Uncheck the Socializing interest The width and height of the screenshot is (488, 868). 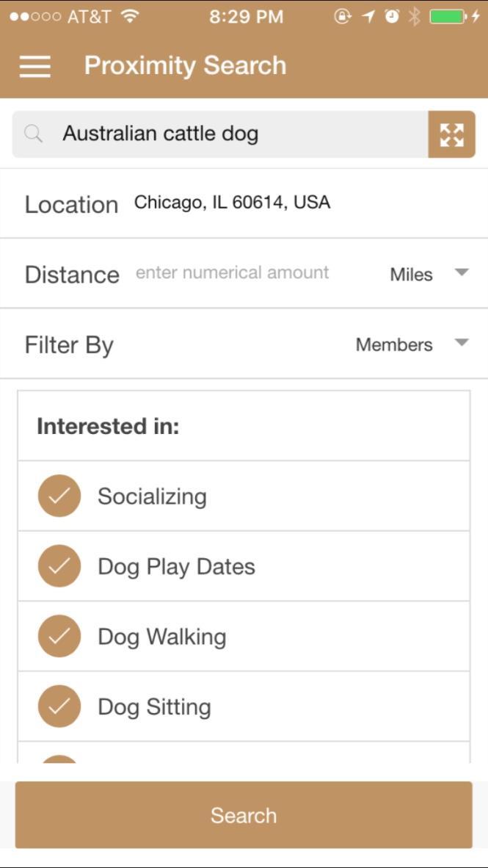point(59,495)
